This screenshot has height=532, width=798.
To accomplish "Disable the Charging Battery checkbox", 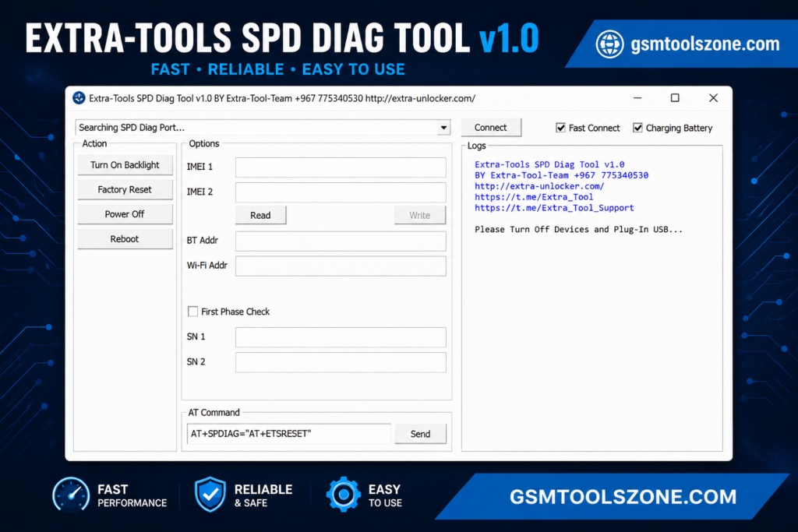I will pos(637,128).
